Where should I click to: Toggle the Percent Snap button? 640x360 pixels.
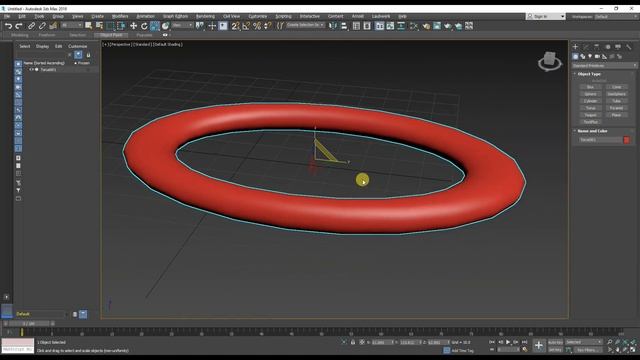[x=257, y=26]
